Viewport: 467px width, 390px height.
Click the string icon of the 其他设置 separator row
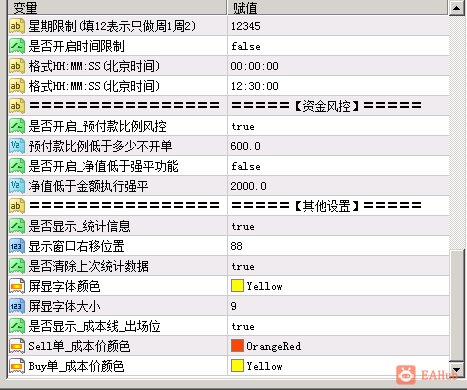tap(17, 206)
